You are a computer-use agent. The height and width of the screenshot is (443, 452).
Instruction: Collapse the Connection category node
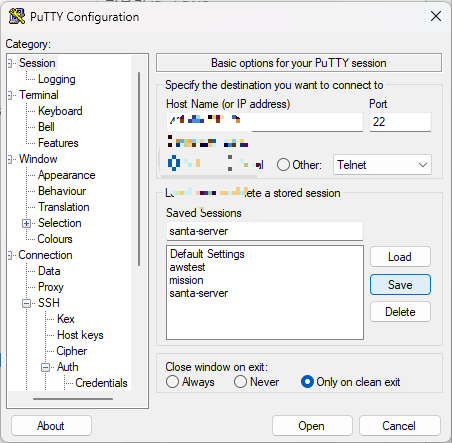[x=10, y=255]
